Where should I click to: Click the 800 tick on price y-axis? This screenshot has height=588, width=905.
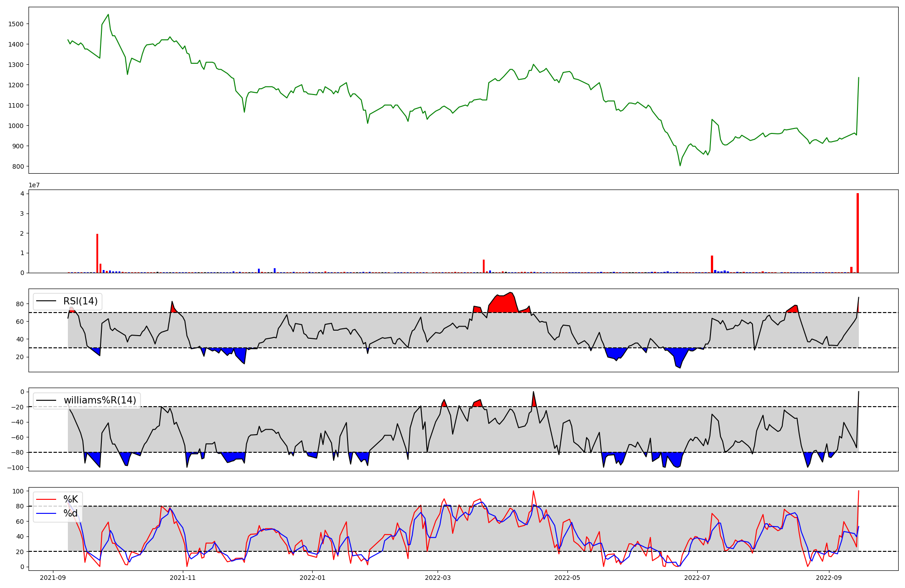(x=18, y=166)
